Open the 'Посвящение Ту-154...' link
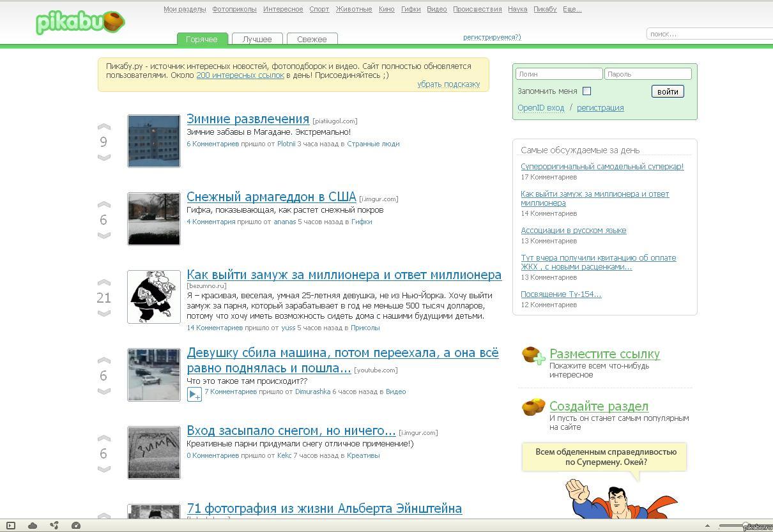The width and height of the screenshot is (773, 532). tap(561, 294)
